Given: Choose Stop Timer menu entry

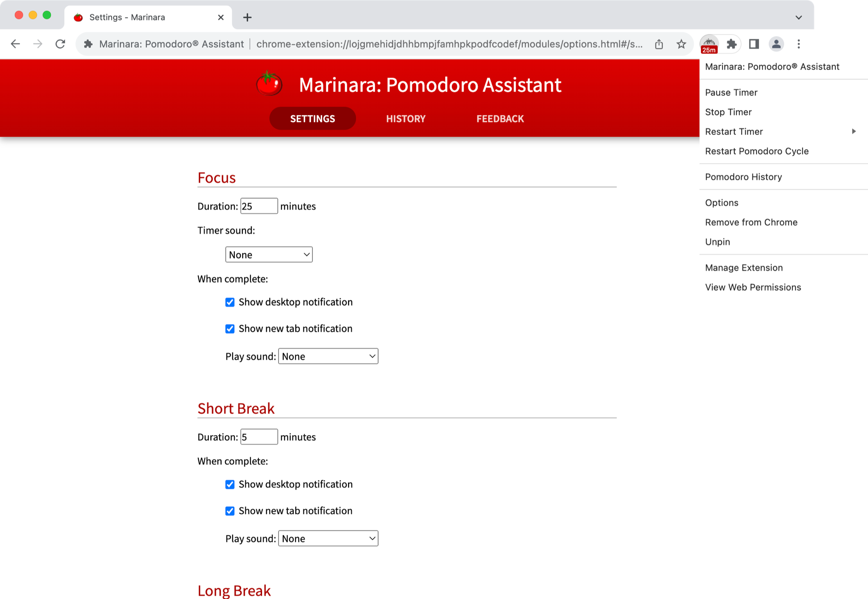Looking at the screenshot, I should click(728, 112).
